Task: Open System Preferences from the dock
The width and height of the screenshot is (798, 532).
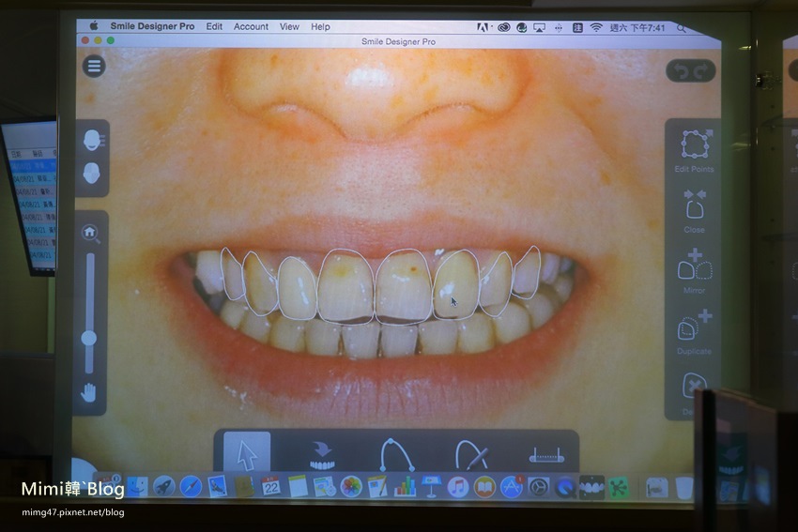Action: tap(539, 488)
